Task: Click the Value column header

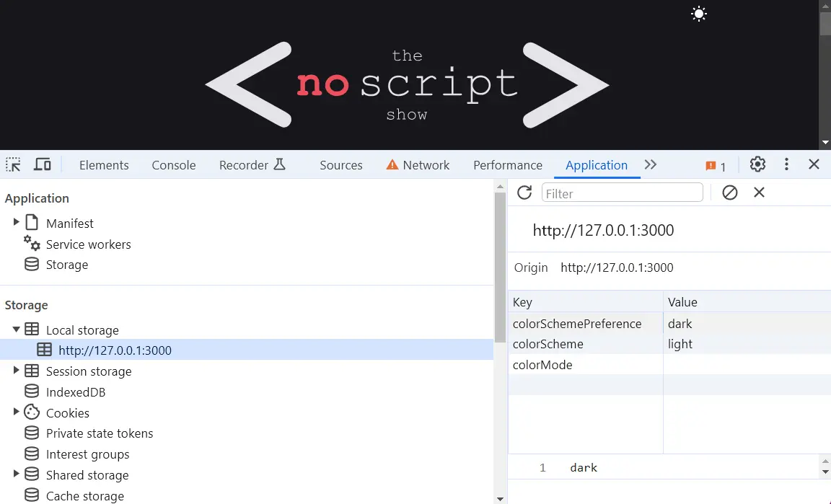Action: [747, 302]
